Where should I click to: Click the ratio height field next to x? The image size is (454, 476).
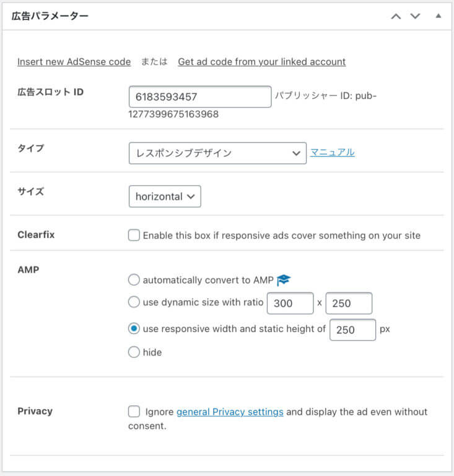click(x=349, y=303)
